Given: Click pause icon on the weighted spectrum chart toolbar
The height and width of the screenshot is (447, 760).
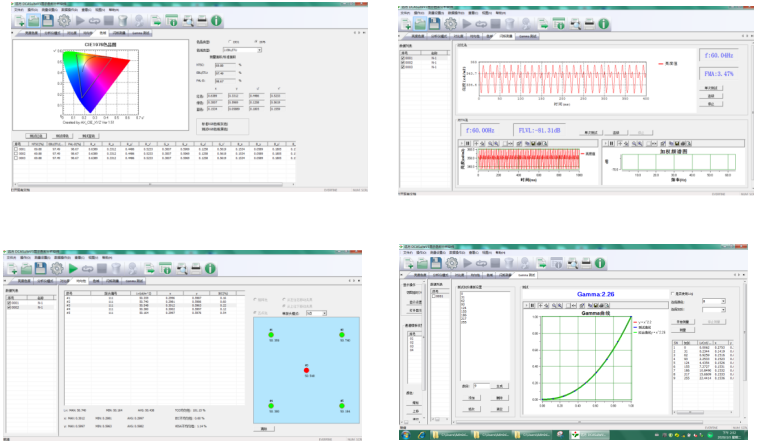Looking at the screenshot, I should [612, 144].
